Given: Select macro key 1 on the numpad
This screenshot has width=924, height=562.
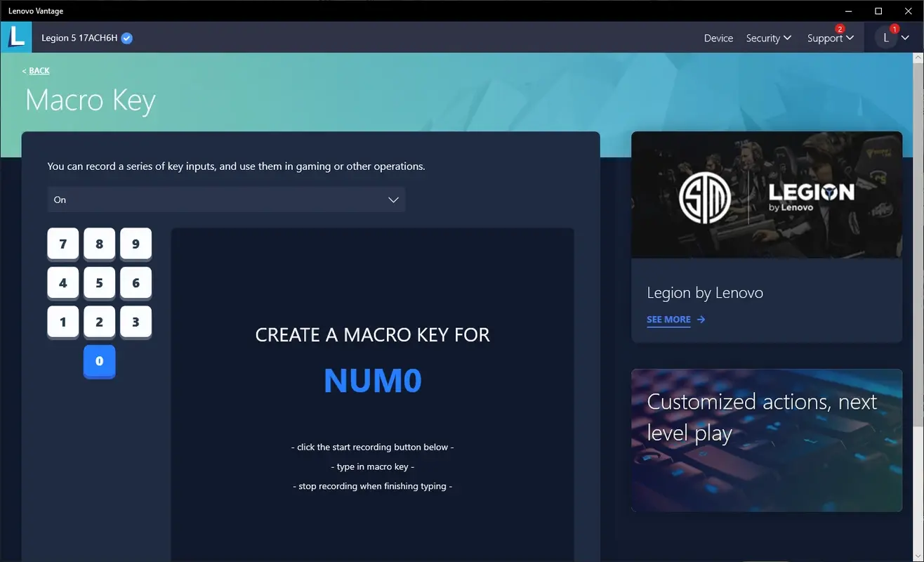Looking at the screenshot, I should [x=62, y=322].
